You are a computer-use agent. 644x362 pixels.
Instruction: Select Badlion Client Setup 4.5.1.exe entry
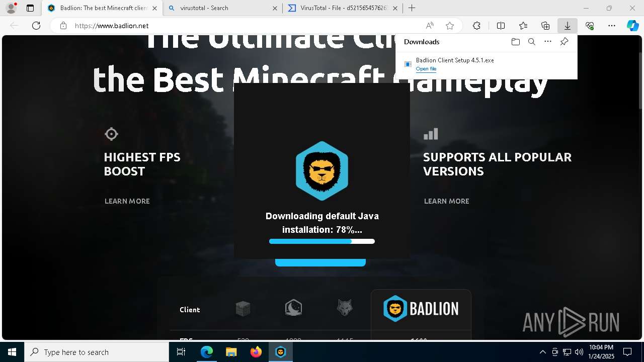486,64
